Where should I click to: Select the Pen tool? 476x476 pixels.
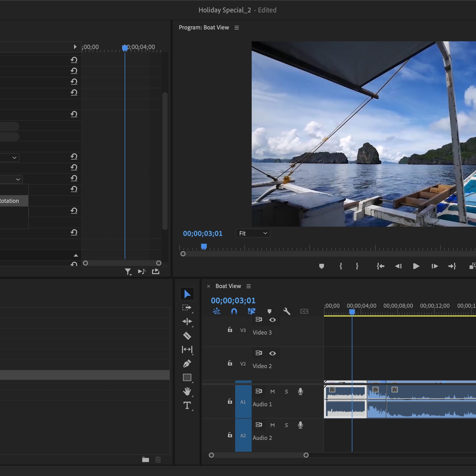click(187, 363)
